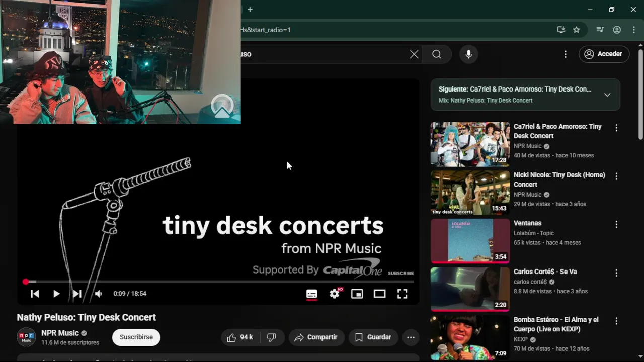The image size is (644, 362).
Task: Play the Nathy Peluso video
Action: [x=56, y=294]
